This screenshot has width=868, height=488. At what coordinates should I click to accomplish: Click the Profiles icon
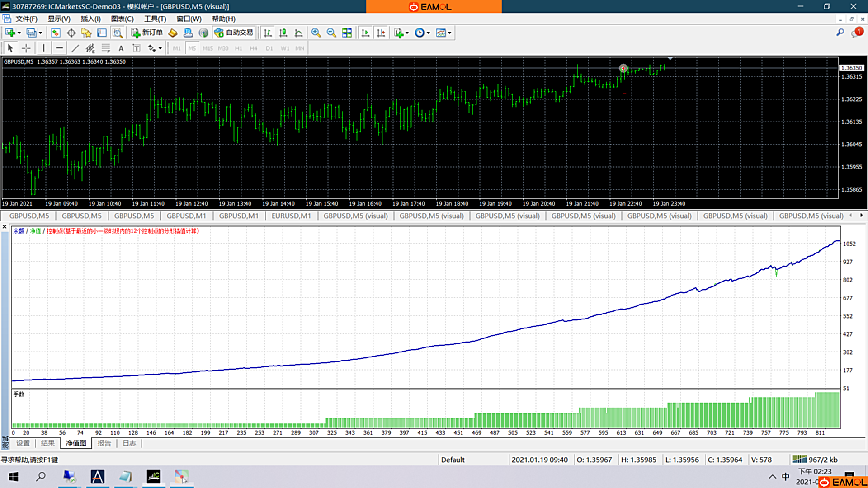coord(31,33)
